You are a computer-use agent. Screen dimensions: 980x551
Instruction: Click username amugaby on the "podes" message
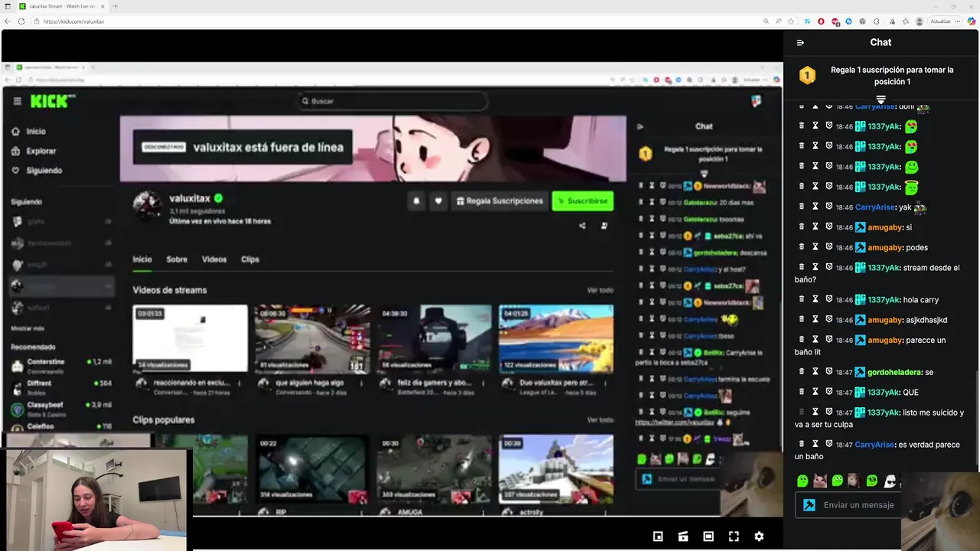pyautogui.click(x=885, y=248)
